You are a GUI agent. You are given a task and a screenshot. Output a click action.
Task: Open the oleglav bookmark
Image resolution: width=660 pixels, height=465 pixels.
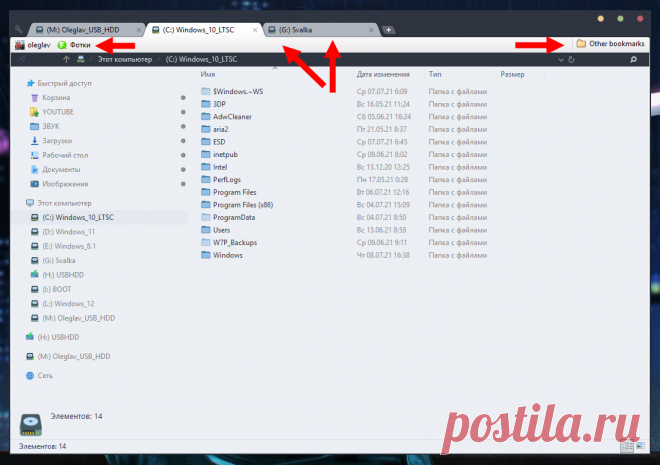pyautogui.click(x=33, y=45)
